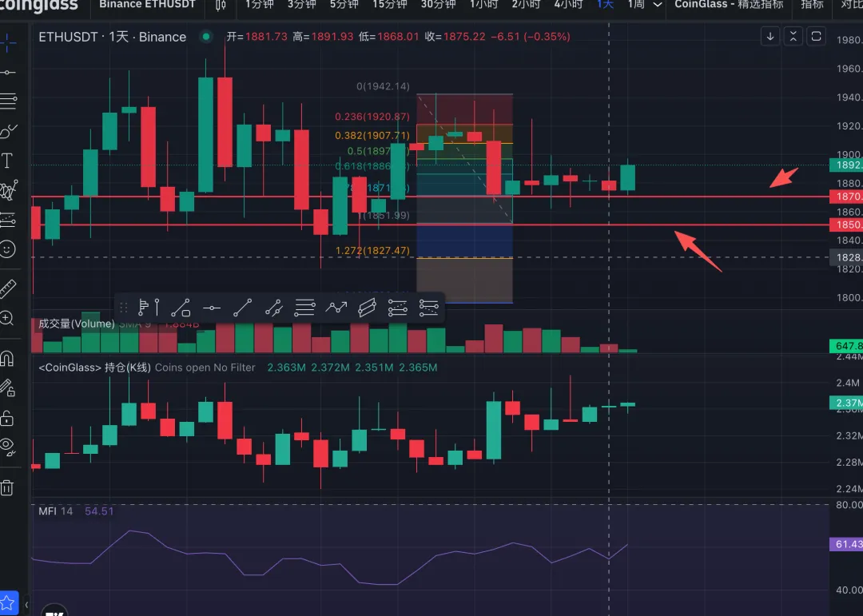Click the collapse panes icon at chart top right
Image resolution: width=863 pixels, height=616 pixels.
coord(793,36)
